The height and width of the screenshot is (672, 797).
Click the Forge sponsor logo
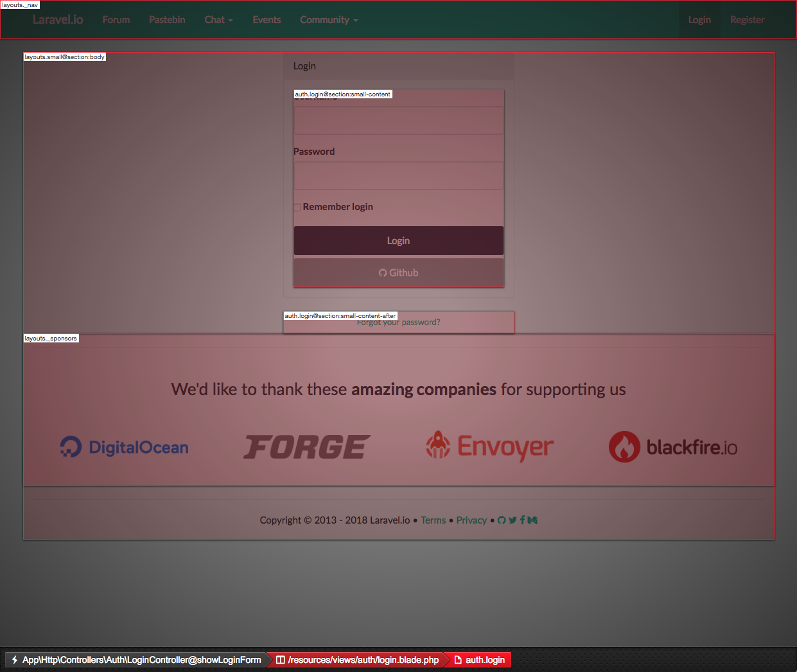[x=307, y=447]
